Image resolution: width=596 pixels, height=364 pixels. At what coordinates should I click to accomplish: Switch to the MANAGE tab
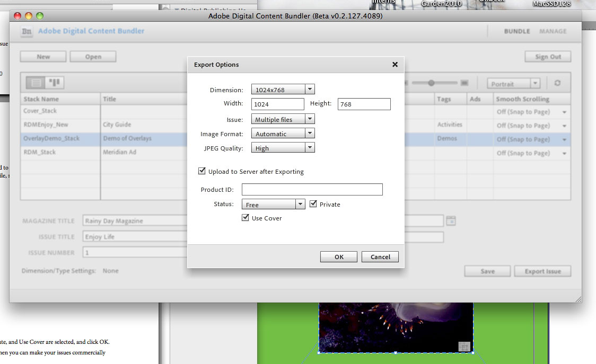coord(553,31)
